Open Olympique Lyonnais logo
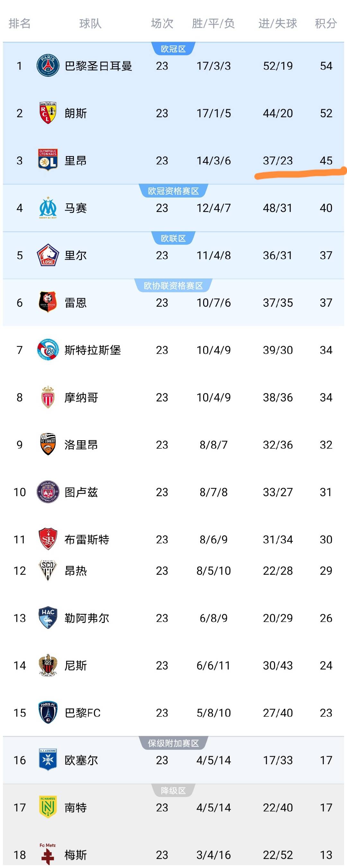This screenshot has height=868, width=347. click(x=48, y=160)
